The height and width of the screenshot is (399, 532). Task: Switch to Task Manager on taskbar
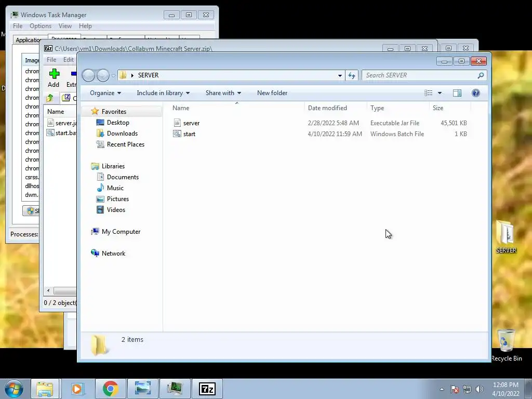pyautogui.click(x=175, y=389)
